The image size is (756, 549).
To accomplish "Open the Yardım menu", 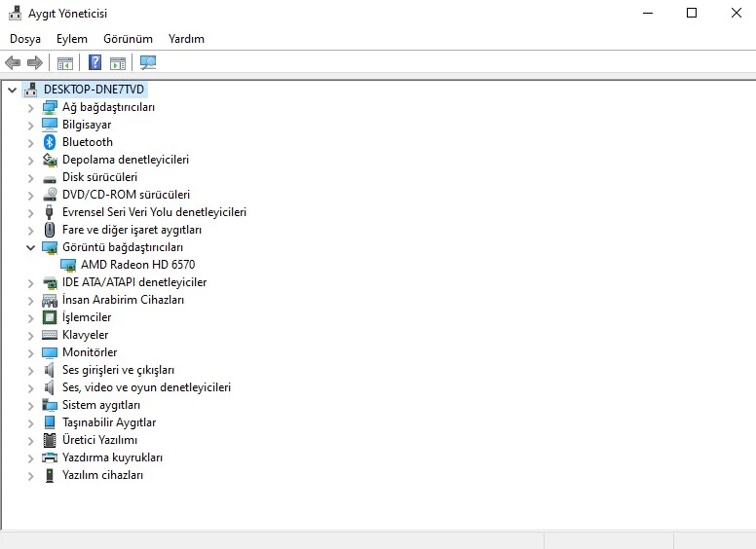I will click(186, 39).
